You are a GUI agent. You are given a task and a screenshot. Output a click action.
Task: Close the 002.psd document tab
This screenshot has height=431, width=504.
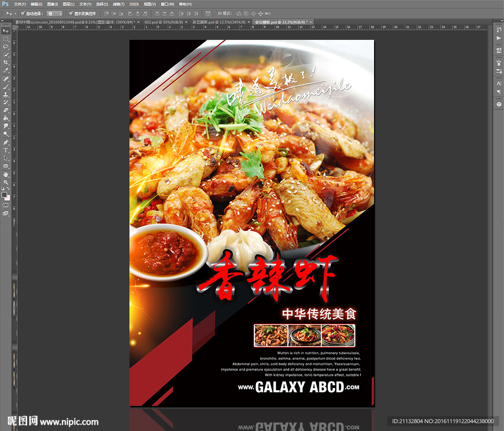point(186,22)
